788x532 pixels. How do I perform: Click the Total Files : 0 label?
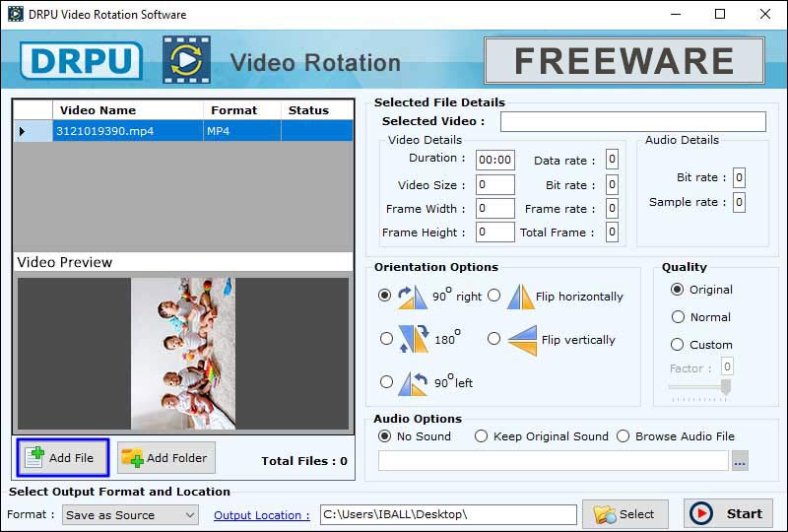pyautogui.click(x=304, y=461)
